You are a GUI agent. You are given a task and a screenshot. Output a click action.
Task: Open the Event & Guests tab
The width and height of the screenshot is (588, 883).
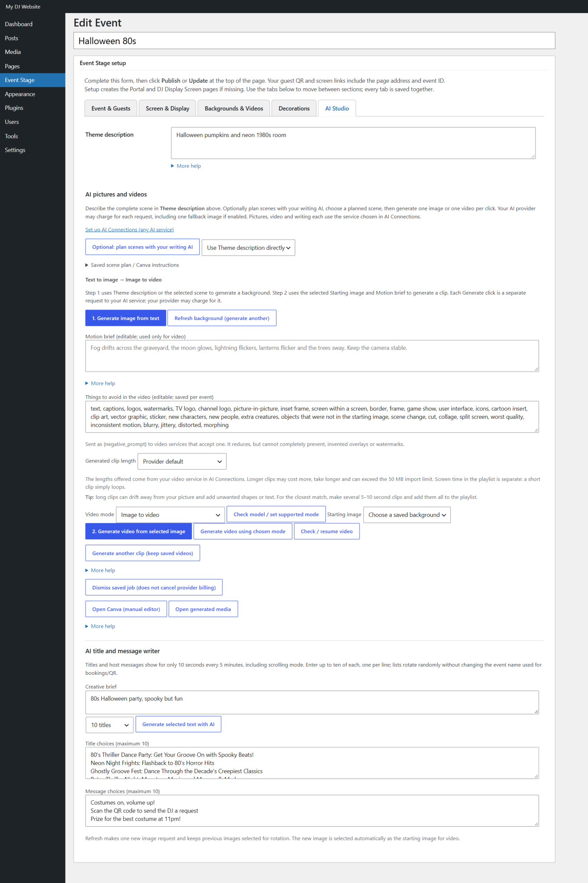point(111,108)
